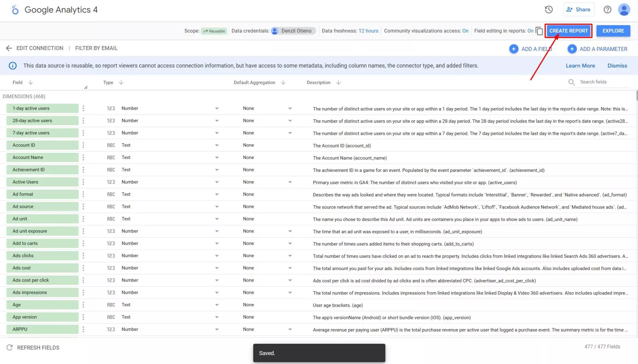The height and width of the screenshot is (364, 638).
Task: Open the three-dot menu for Add to carts
Action: 83,244
